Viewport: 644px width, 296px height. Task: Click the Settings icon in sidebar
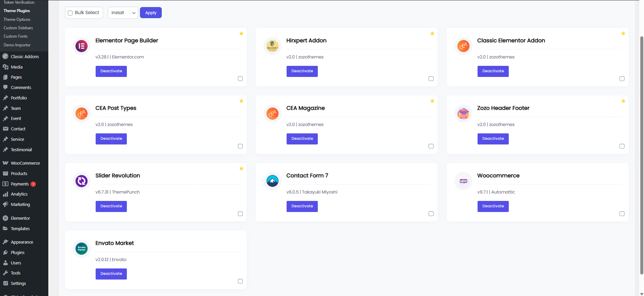(5, 283)
